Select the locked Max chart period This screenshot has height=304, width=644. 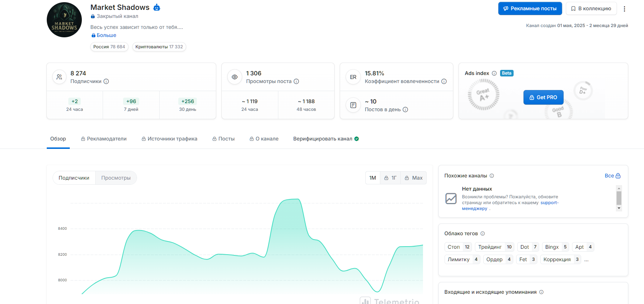pos(414,178)
